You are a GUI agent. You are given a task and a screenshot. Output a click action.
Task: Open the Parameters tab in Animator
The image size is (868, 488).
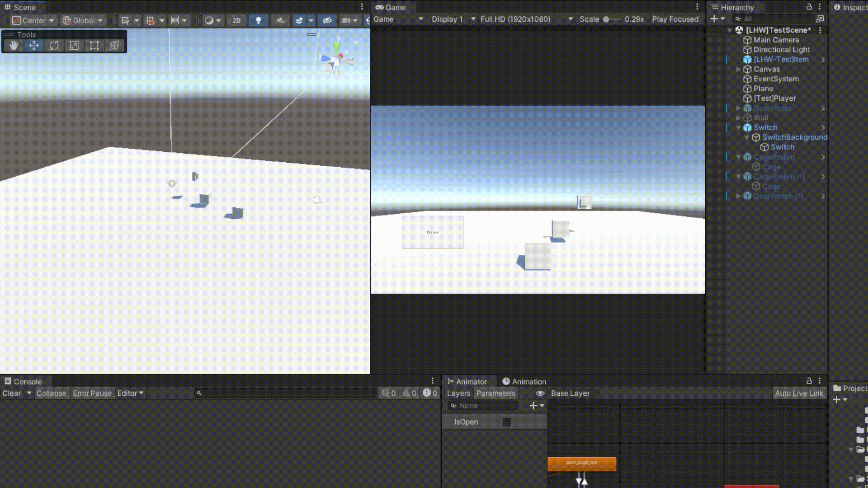495,393
